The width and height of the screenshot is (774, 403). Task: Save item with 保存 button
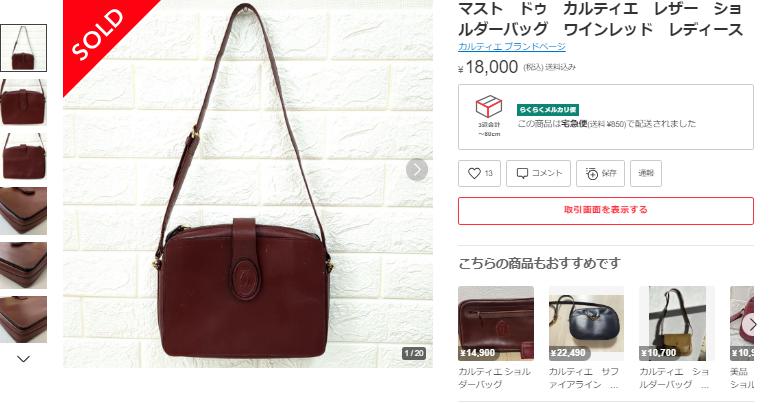(x=600, y=173)
